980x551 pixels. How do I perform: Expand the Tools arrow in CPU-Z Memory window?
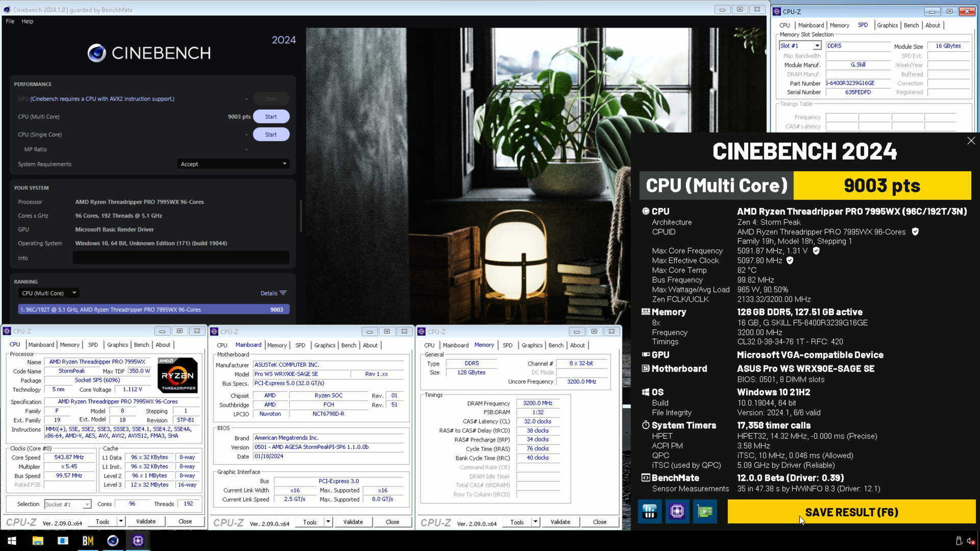(x=535, y=522)
